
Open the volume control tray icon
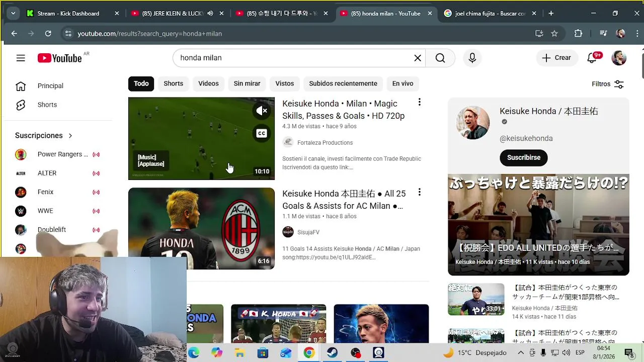(x=567, y=353)
